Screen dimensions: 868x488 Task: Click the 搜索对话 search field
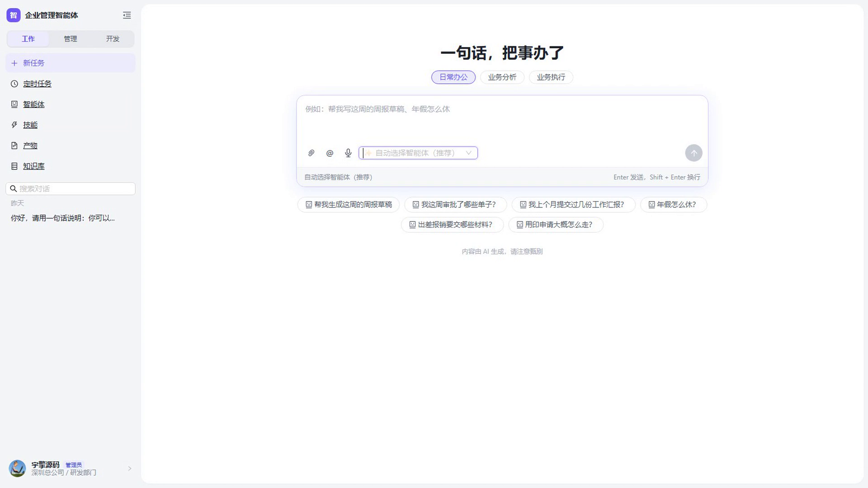71,189
